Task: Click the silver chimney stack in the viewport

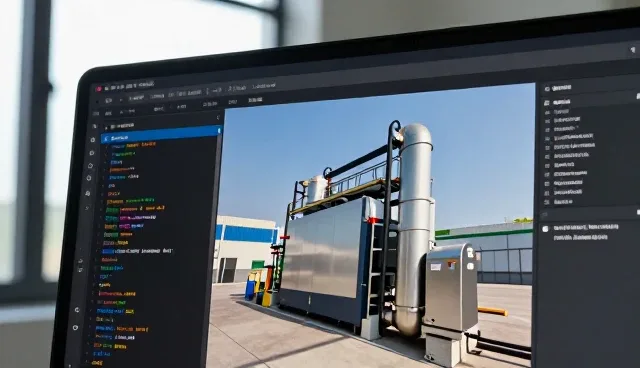Action: [x=415, y=228]
